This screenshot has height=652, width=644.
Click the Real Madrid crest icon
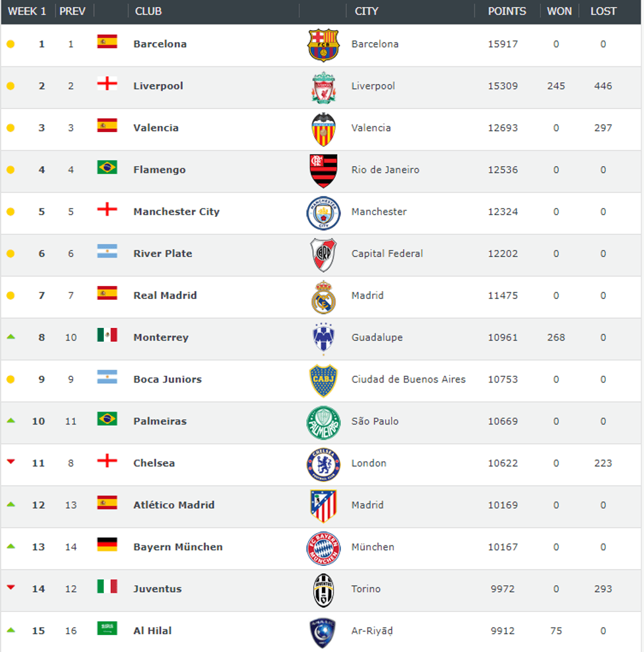click(x=323, y=296)
